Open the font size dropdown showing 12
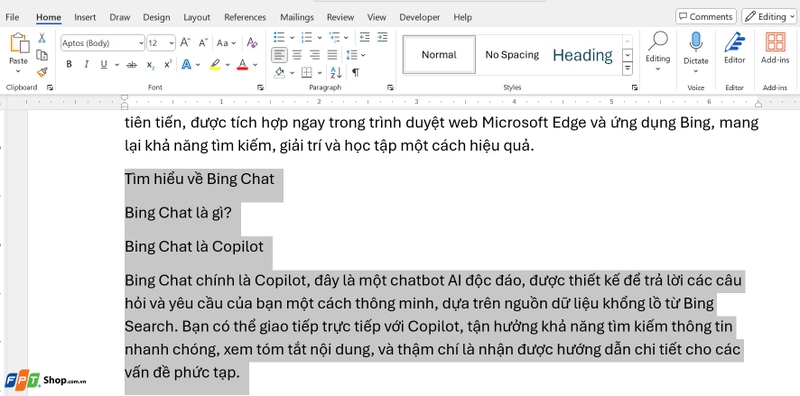The width and height of the screenshot is (800, 396). pos(171,43)
